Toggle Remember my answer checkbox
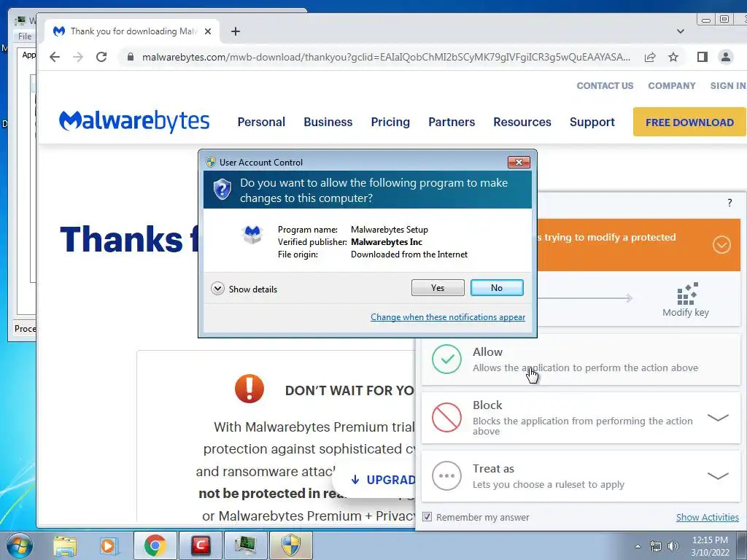This screenshot has height=560, width=747. tap(427, 517)
